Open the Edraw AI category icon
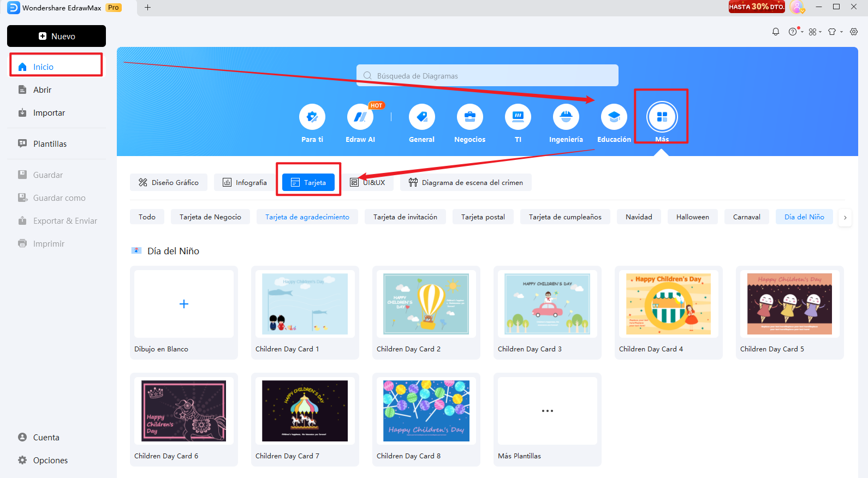The height and width of the screenshot is (478, 868). [360, 117]
